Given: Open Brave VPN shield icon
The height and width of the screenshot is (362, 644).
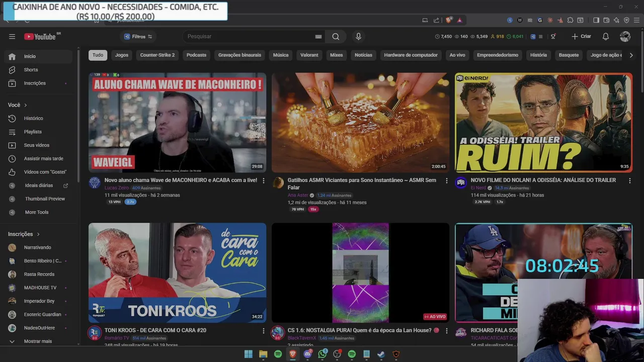Looking at the screenshot, I should 627,20.
